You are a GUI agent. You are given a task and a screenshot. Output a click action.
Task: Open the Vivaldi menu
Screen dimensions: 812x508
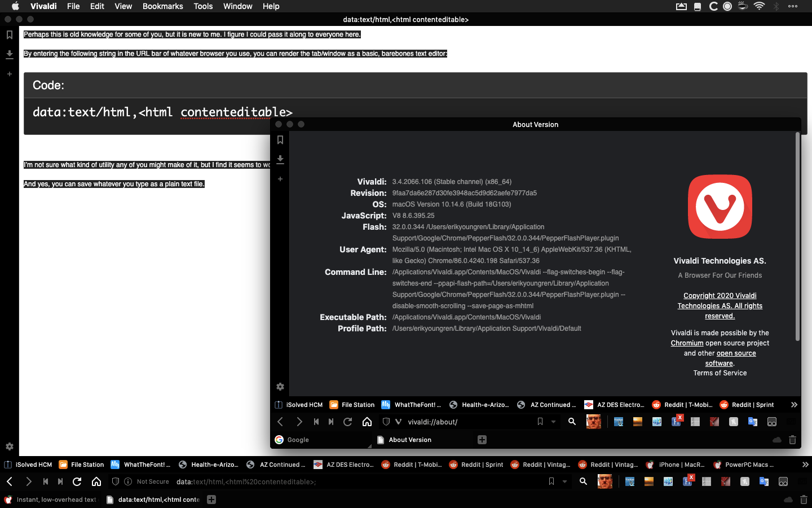43,6
